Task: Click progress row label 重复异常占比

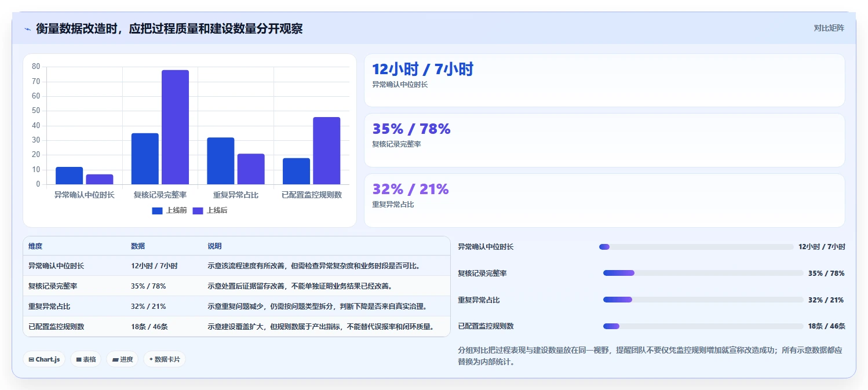Action: 479,300
